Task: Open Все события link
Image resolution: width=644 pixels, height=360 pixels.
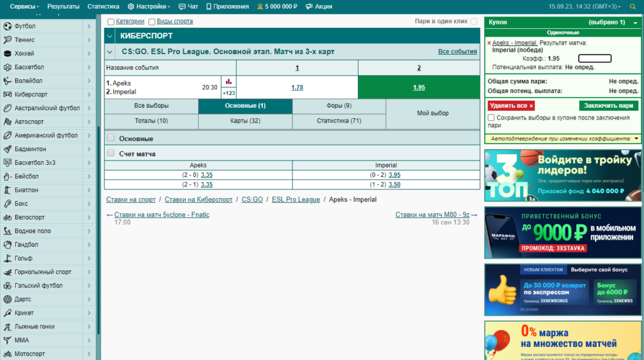Action: tap(457, 52)
